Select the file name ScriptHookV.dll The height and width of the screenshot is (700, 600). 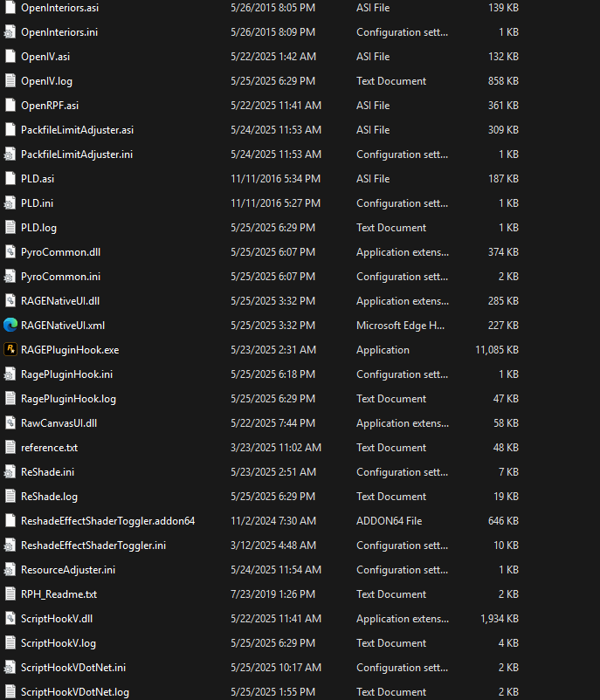pyautogui.click(x=57, y=619)
